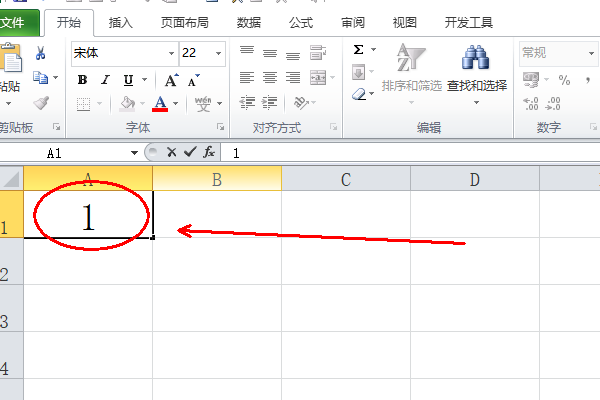Select the Format Painter brush

[41, 103]
